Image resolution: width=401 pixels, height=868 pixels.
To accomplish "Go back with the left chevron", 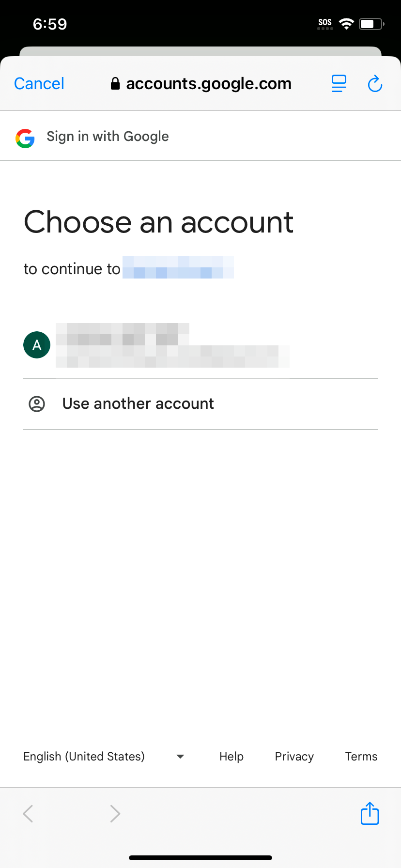I will (28, 814).
